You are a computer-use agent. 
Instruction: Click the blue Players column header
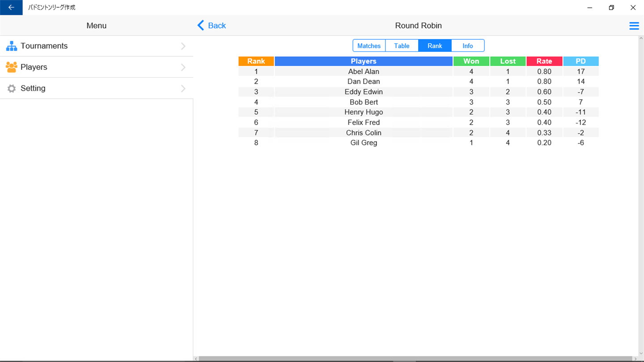pyautogui.click(x=364, y=61)
